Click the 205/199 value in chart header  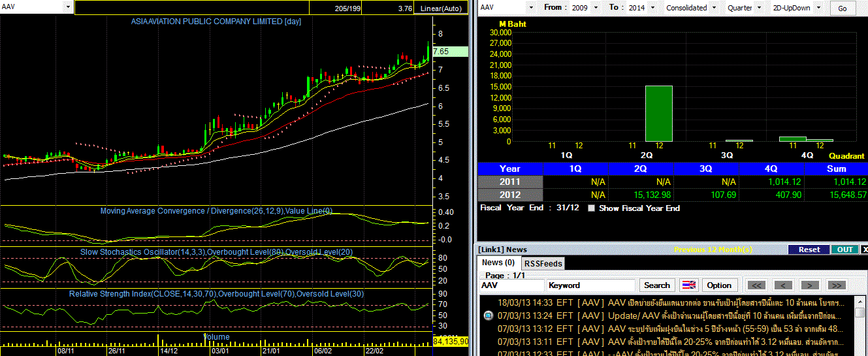(x=347, y=8)
